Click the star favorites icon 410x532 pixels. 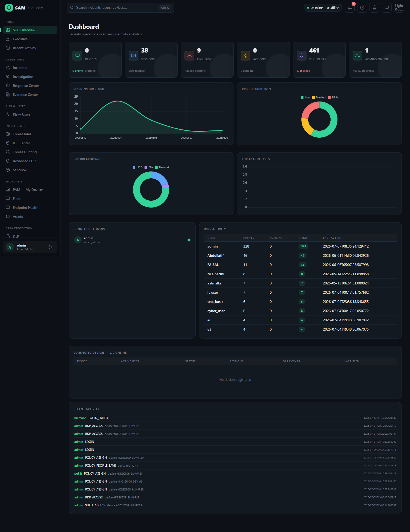coord(374,8)
